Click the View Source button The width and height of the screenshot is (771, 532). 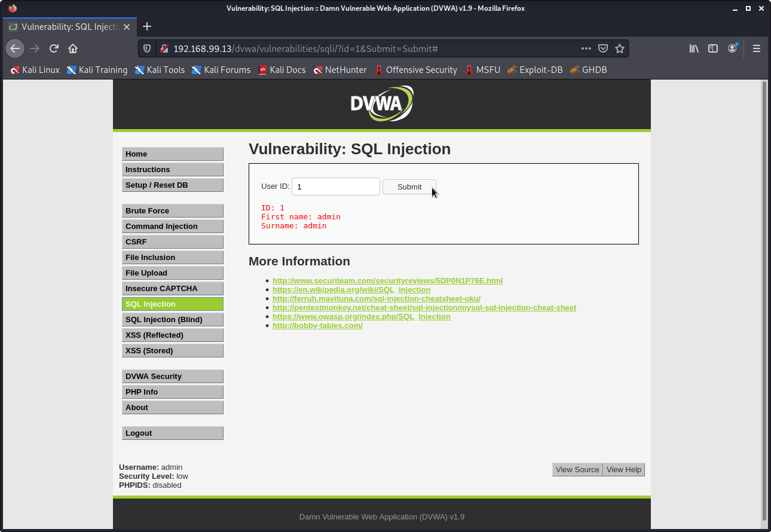tap(577, 469)
